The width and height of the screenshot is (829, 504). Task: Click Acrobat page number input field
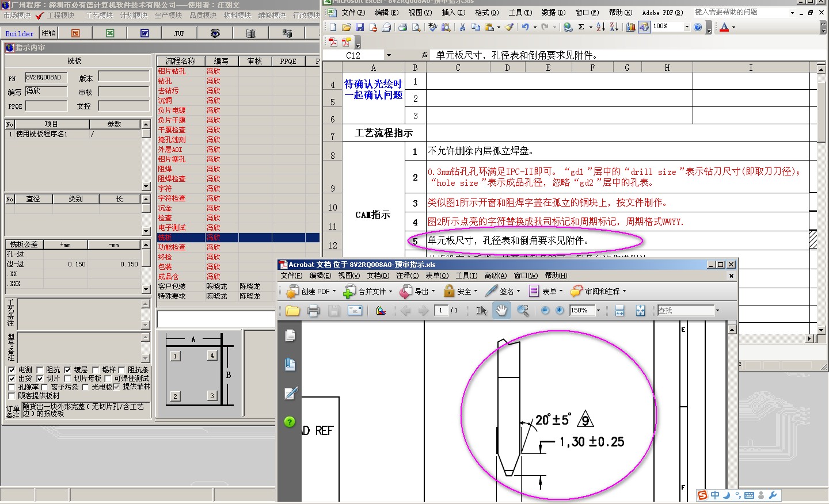441,311
